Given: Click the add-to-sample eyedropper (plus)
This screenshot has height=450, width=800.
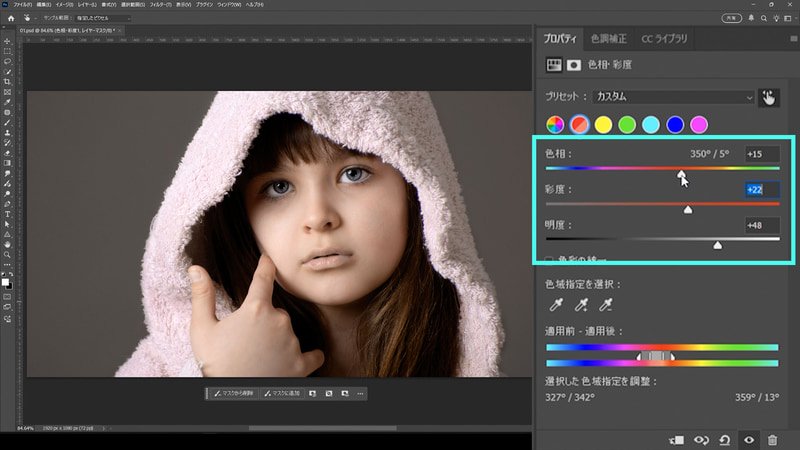Looking at the screenshot, I should (579, 307).
